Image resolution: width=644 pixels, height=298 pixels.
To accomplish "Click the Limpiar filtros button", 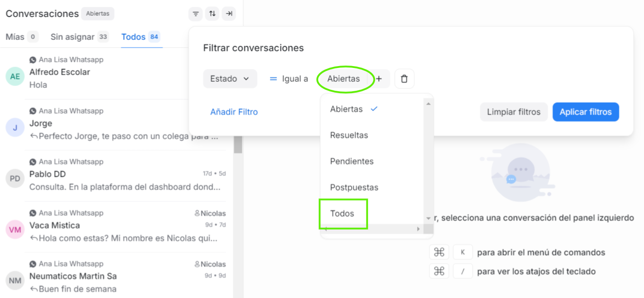I will coord(513,112).
